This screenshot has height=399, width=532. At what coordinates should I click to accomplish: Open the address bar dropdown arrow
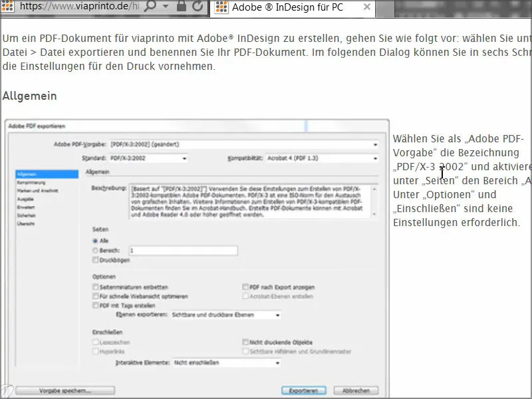click(166, 7)
